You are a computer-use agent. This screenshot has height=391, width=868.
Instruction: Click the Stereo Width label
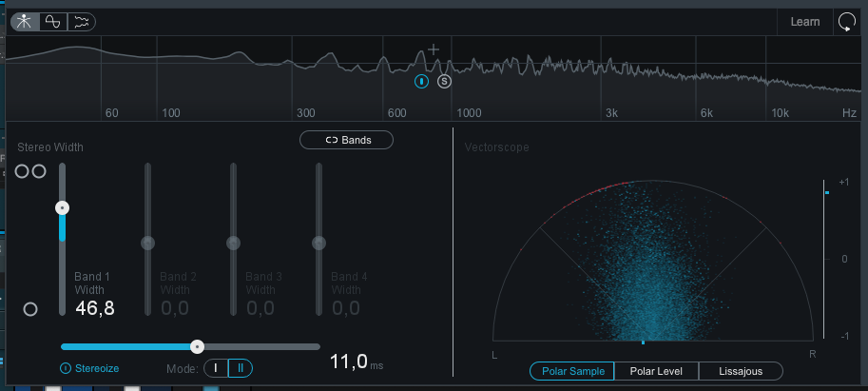tap(50, 147)
